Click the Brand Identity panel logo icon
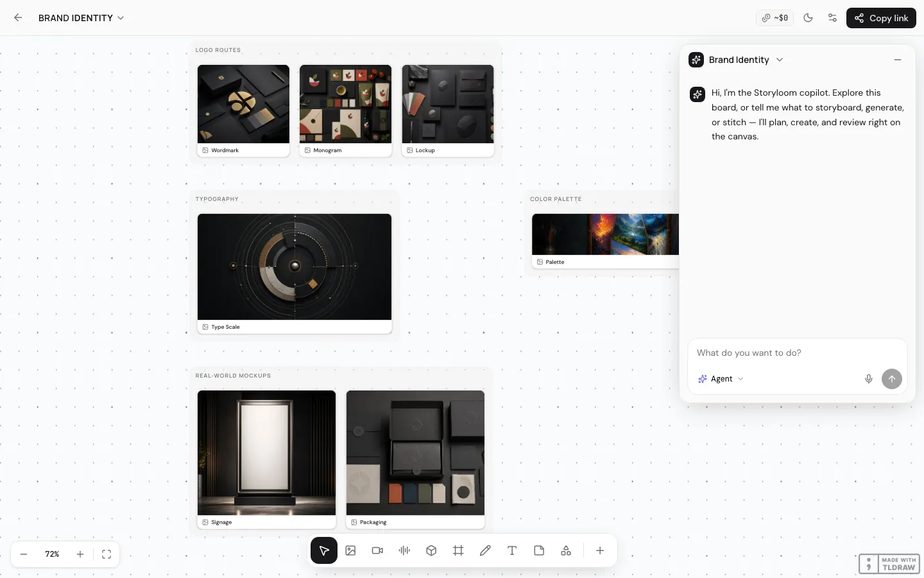 (696, 60)
